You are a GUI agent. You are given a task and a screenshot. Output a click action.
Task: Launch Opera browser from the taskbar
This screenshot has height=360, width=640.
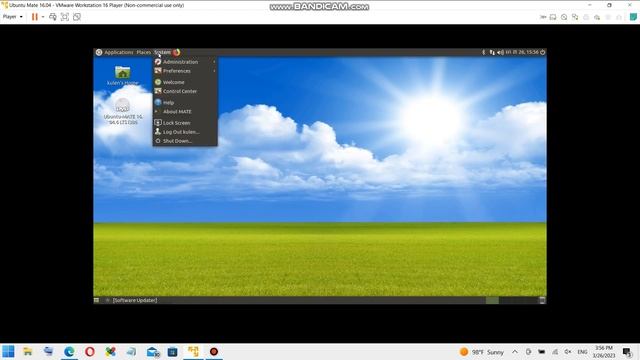[90, 351]
